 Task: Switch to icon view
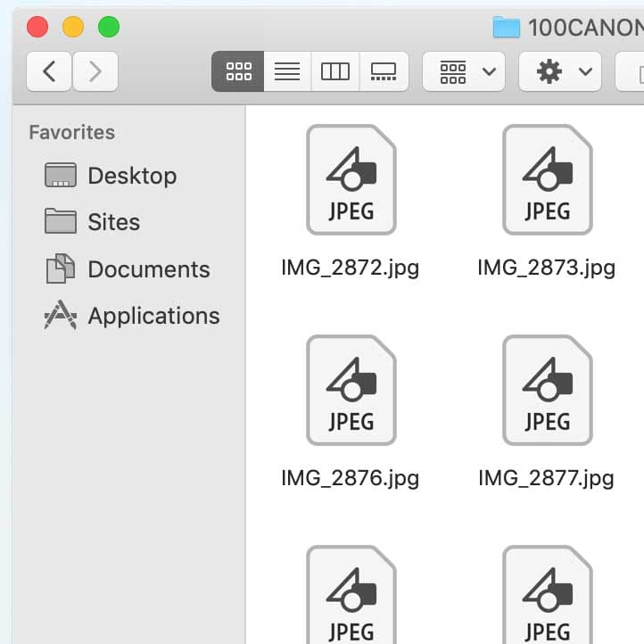coord(238,71)
